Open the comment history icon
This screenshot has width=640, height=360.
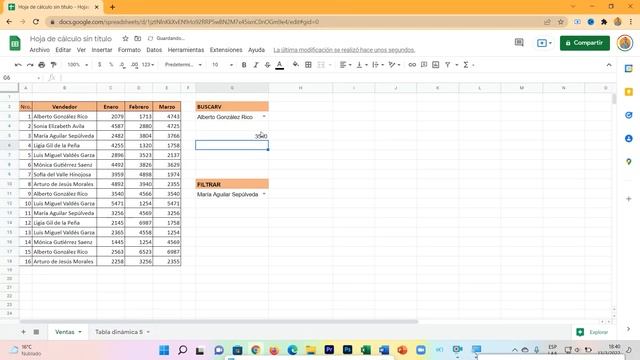(x=519, y=42)
